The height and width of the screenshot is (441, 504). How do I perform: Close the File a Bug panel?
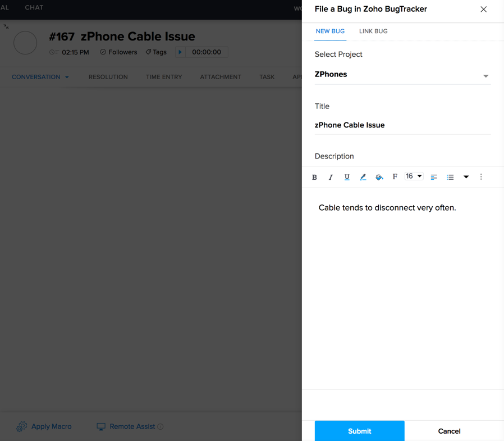click(x=483, y=10)
